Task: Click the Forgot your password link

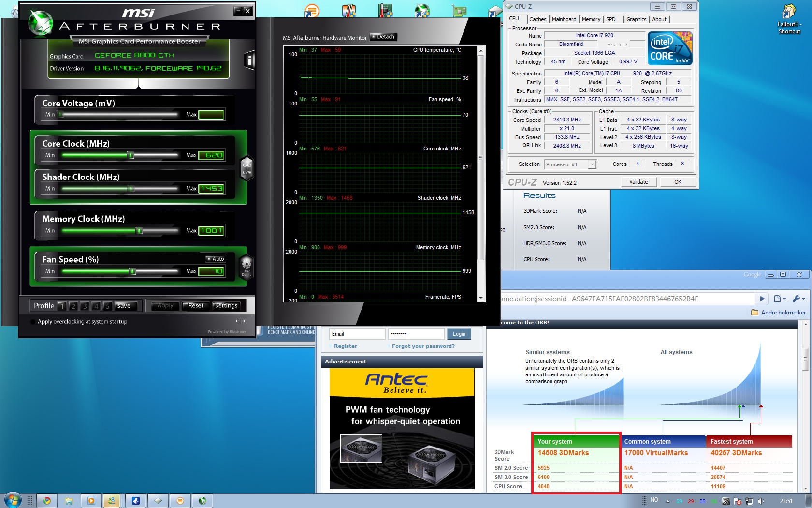Action: click(x=423, y=346)
